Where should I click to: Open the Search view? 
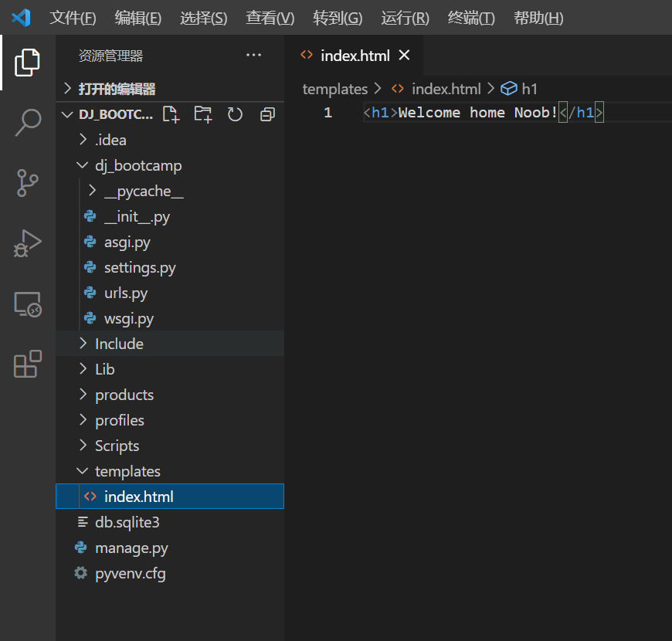coord(27,122)
